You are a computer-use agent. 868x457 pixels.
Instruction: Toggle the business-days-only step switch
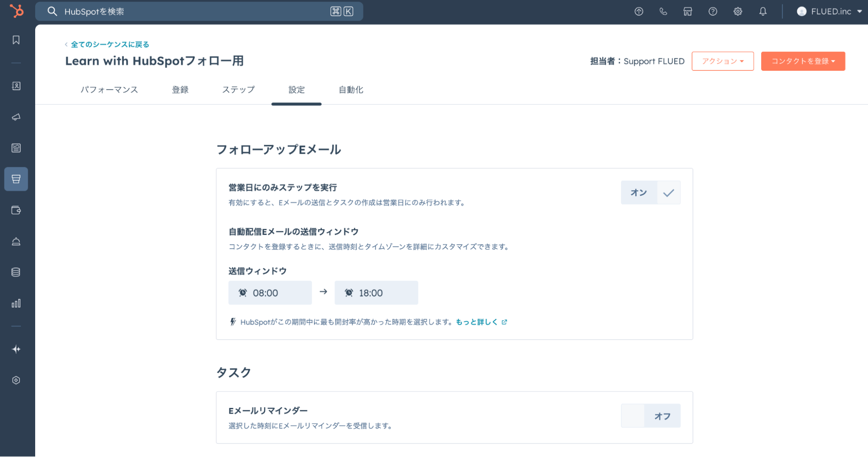click(x=650, y=192)
